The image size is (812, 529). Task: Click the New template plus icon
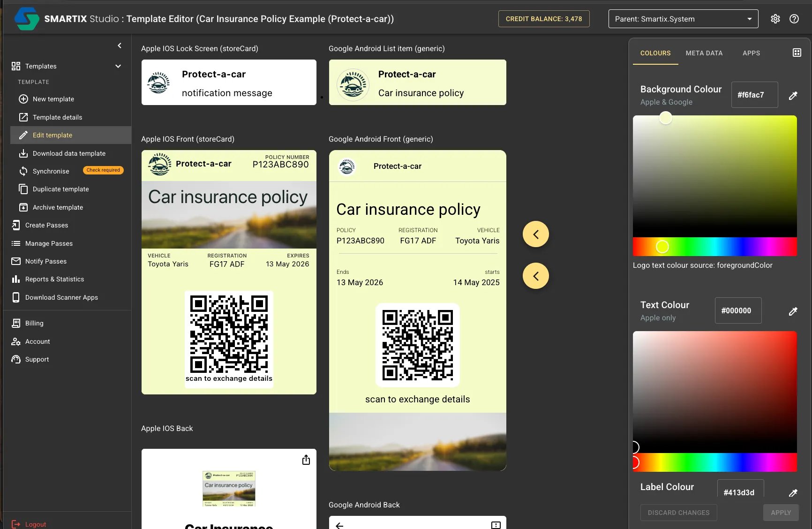23,99
